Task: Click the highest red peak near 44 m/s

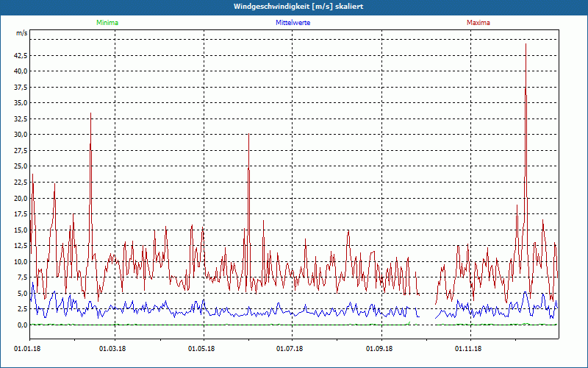Action: point(526,46)
